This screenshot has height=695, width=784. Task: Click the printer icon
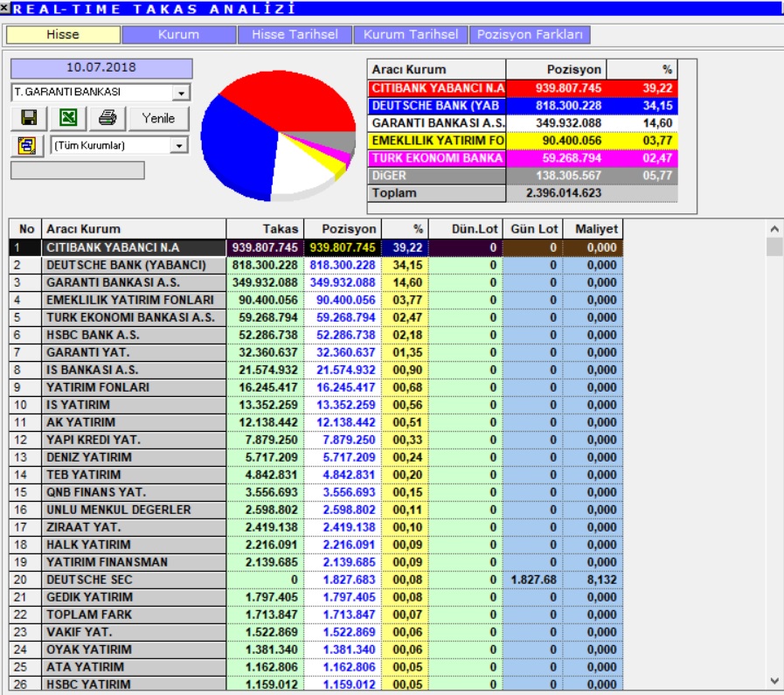[108, 118]
